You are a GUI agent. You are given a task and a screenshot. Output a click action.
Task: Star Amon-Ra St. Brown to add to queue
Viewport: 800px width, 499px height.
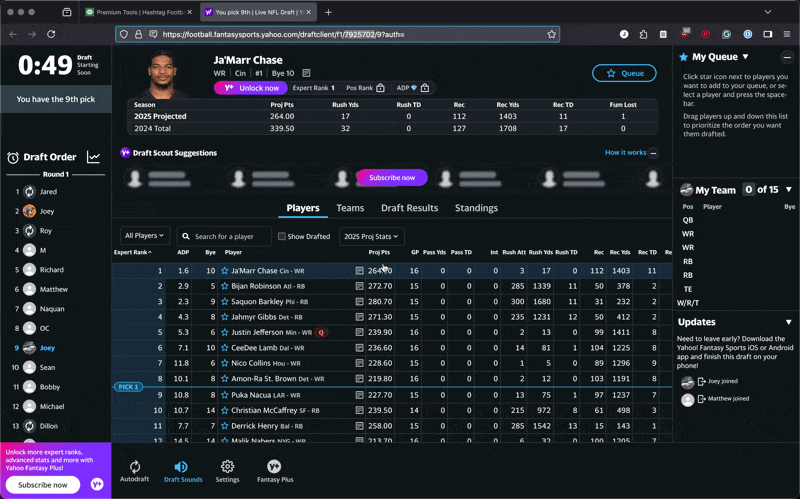(x=224, y=379)
